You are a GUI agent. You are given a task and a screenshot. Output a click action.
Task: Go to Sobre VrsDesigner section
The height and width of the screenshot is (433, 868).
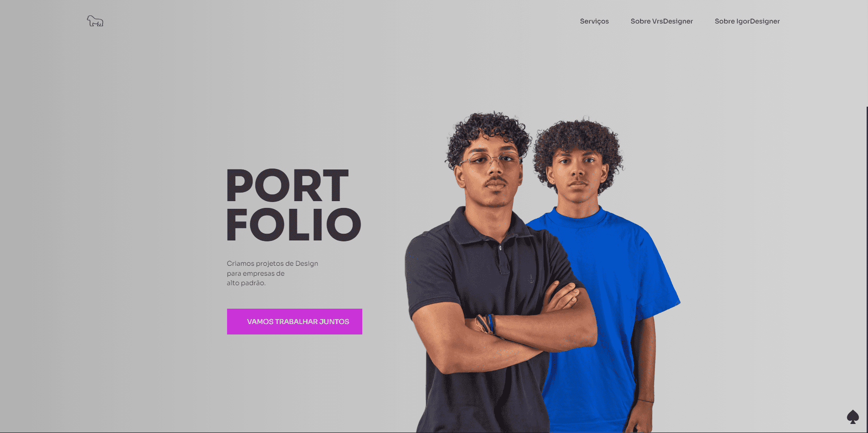[x=662, y=21]
